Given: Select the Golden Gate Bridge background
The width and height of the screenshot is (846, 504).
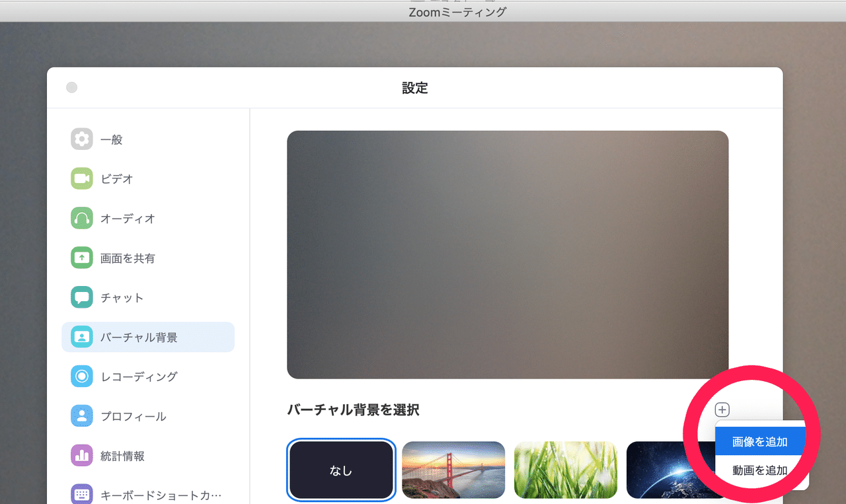Looking at the screenshot, I should 453,470.
